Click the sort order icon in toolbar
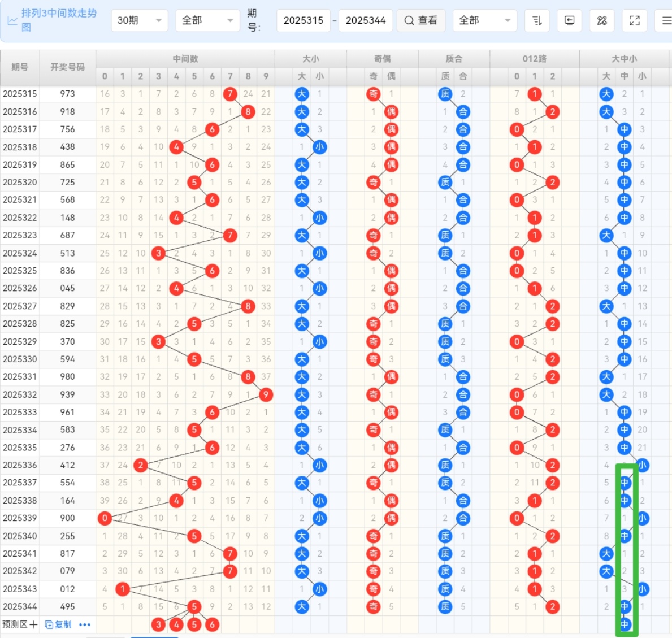The width and height of the screenshot is (672, 638). coord(537,20)
